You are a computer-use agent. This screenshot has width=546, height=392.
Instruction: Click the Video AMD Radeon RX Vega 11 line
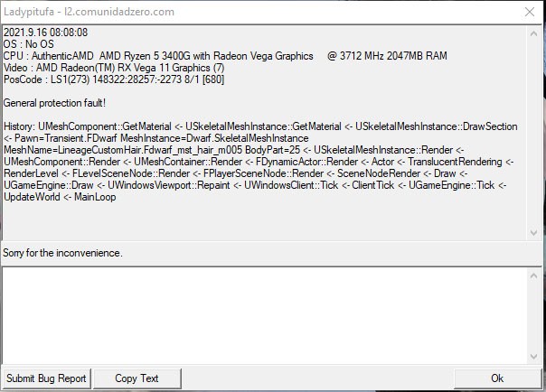pyautogui.click(x=114, y=68)
